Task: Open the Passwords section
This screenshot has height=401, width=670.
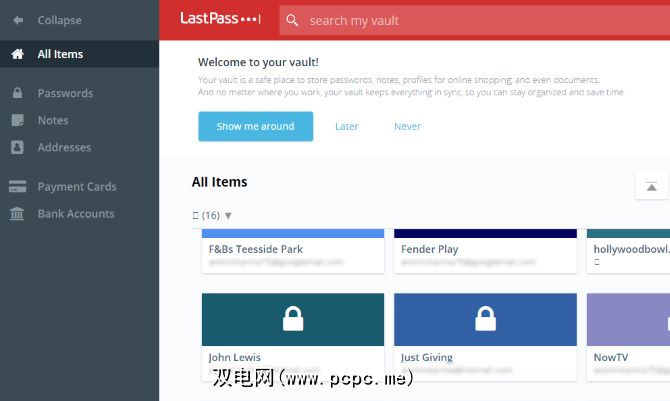Action: (65, 93)
